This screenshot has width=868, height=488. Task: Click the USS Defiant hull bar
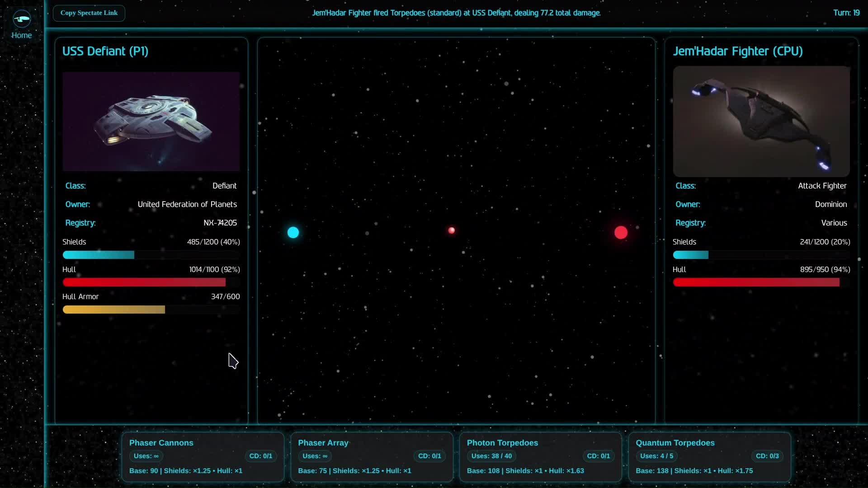tap(151, 282)
